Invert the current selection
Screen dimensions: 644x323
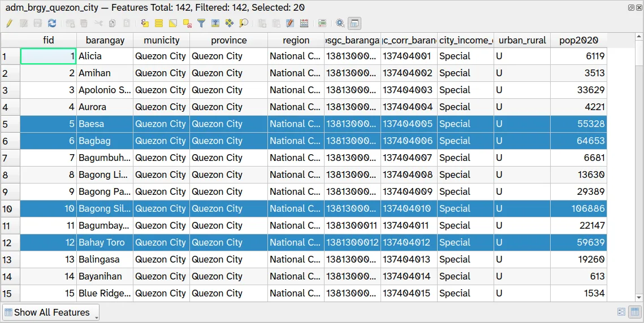point(173,23)
